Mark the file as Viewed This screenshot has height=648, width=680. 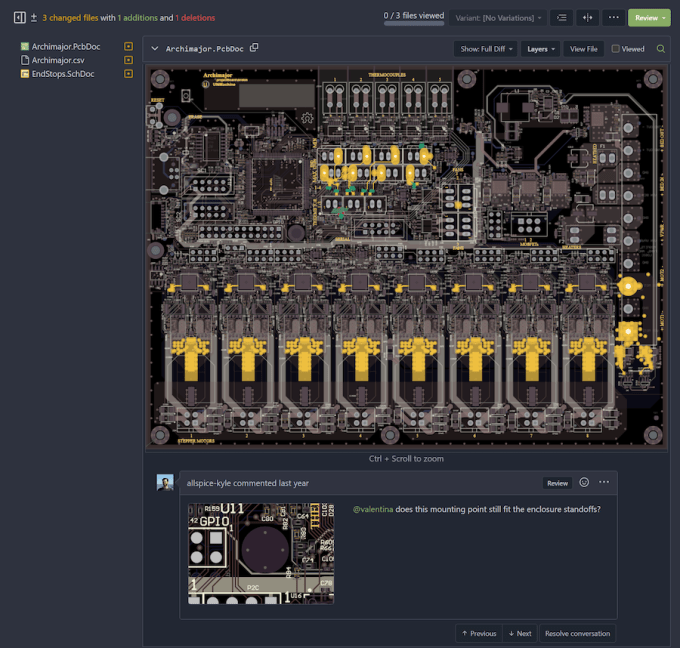click(x=628, y=48)
